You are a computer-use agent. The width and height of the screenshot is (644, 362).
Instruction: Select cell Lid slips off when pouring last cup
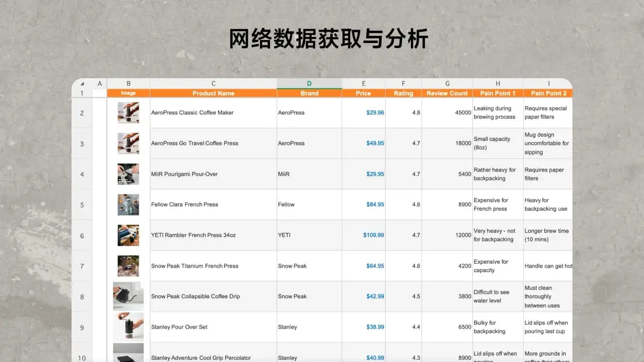548,327
